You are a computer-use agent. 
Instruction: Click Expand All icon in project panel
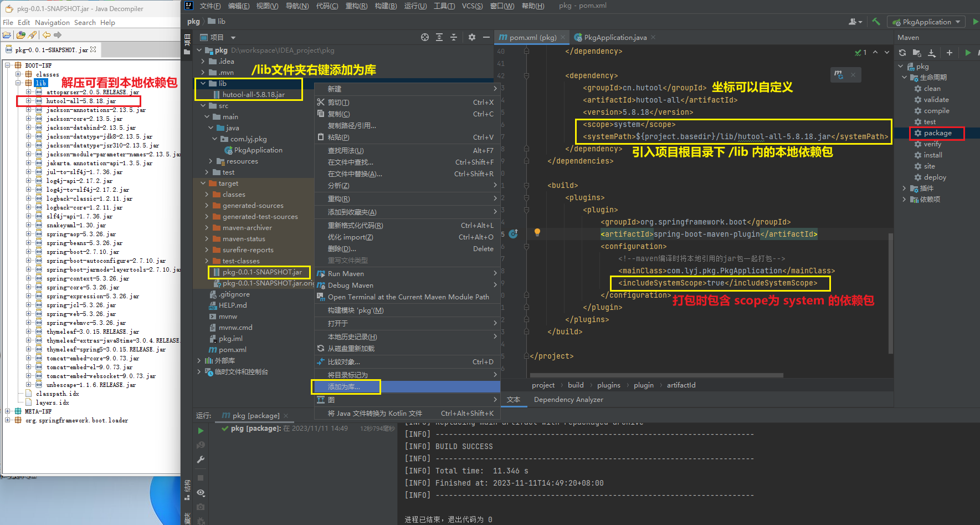[439, 37]
